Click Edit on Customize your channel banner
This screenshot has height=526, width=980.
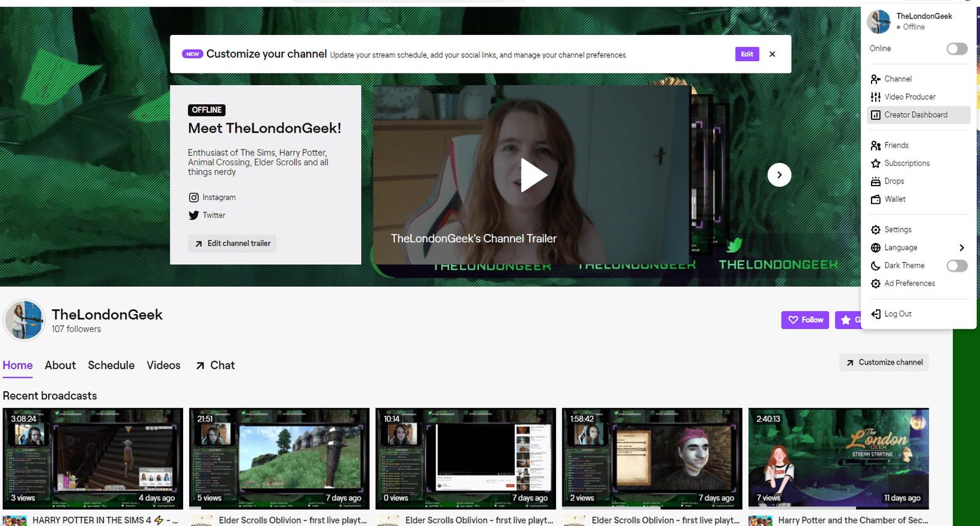(x=747, y=54)
